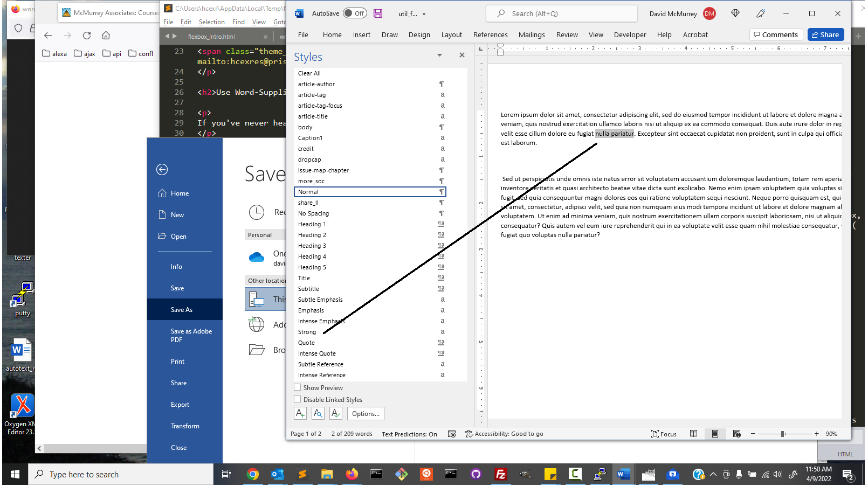Click the pen Coming Soon icon in title bar
This screenshot has width=868, height=486.
tap(761, 13)
